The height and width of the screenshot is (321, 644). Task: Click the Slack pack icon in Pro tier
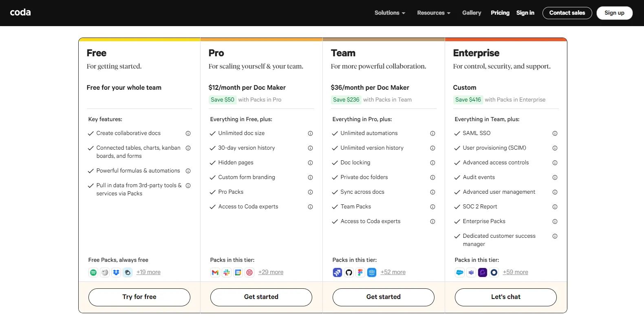(x=227, y=272)
